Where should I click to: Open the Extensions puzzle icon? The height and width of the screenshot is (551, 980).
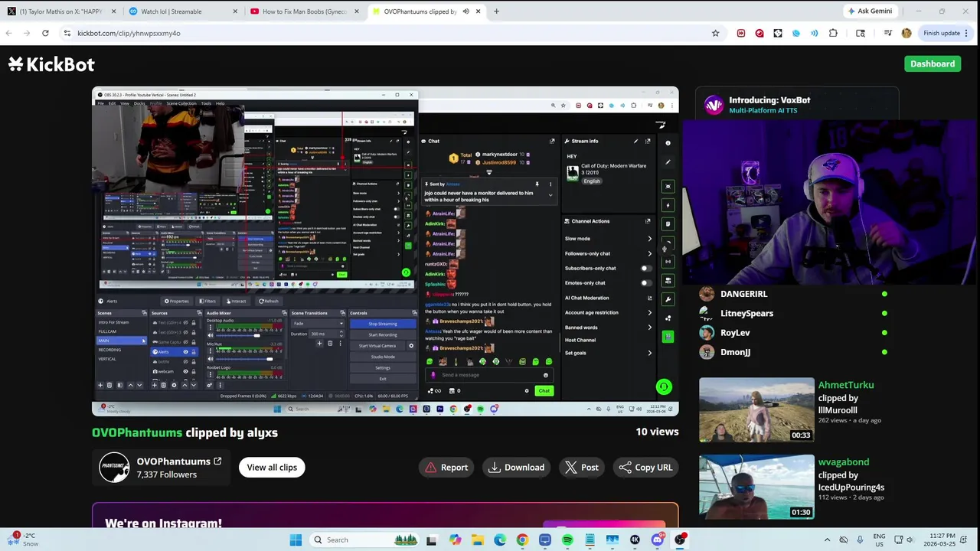pyautogui.click(x=833, y=33)
